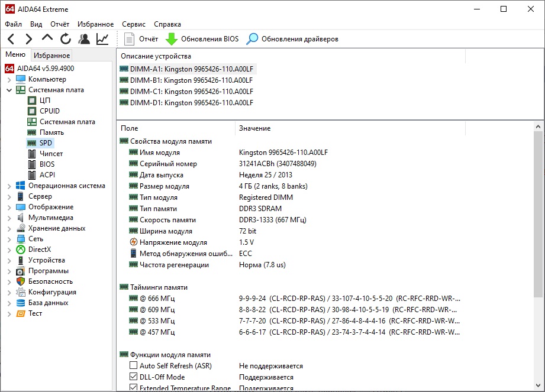Click the Программы tree icon

click(x=21, y=271)
